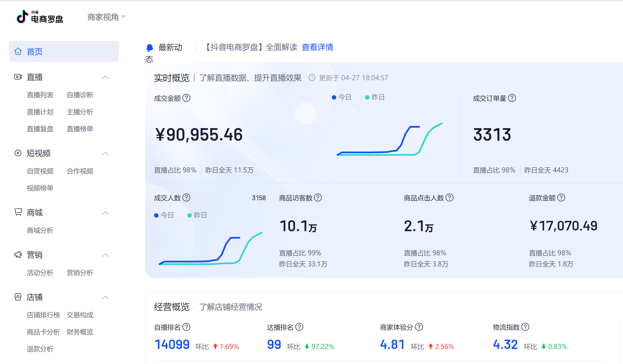This screenshot has width=623, height=364.
Task: Click the 成交金额 trend line chart
Action: 390,139
